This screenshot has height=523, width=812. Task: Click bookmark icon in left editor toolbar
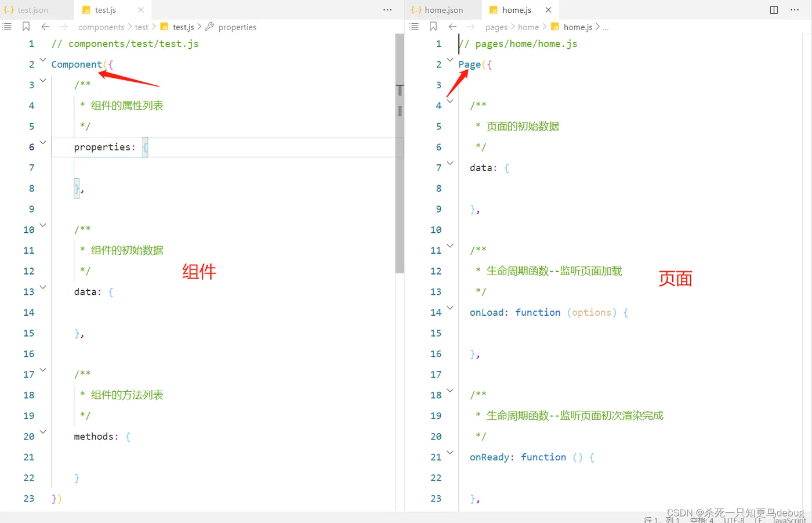pos(26,27)
